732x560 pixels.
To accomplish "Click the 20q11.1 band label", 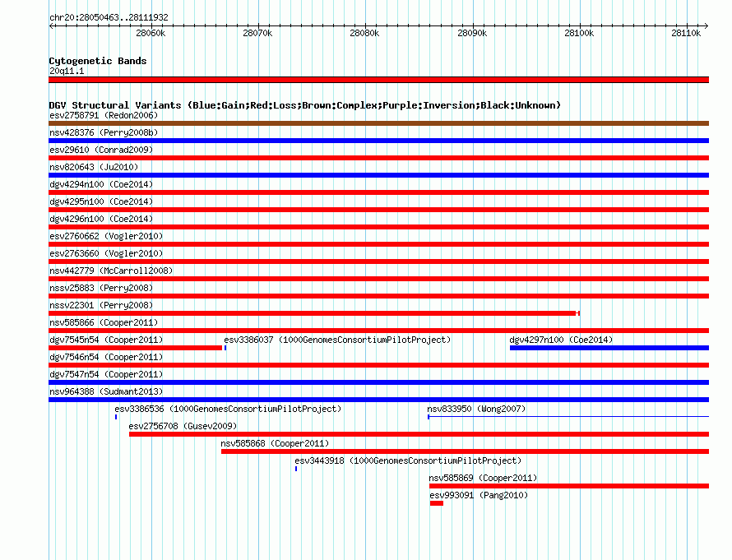I will click(67, 71).
